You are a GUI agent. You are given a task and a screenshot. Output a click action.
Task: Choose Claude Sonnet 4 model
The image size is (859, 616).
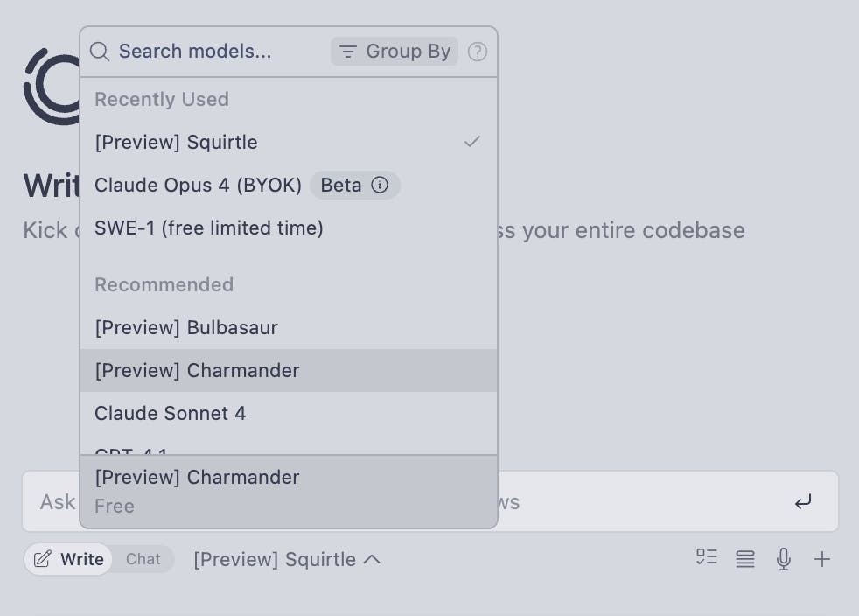coord(170,413)
